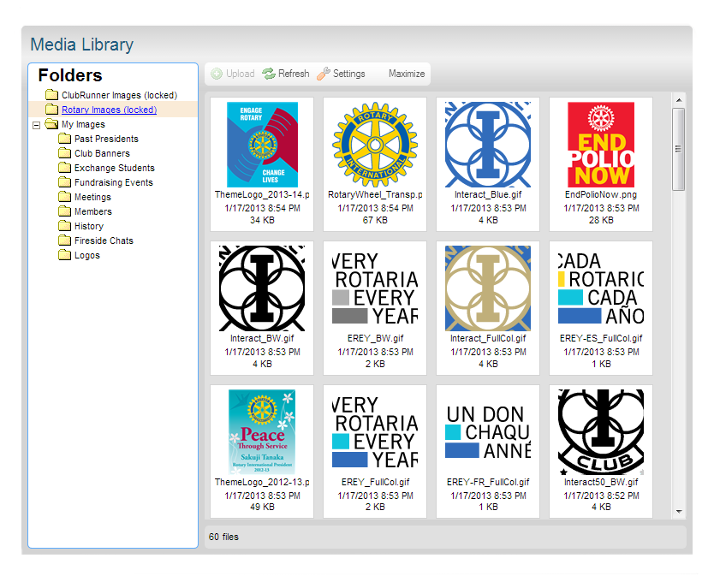Click the Fundraising Events folder icon
The image size is (714, 588).
(65, 182)
